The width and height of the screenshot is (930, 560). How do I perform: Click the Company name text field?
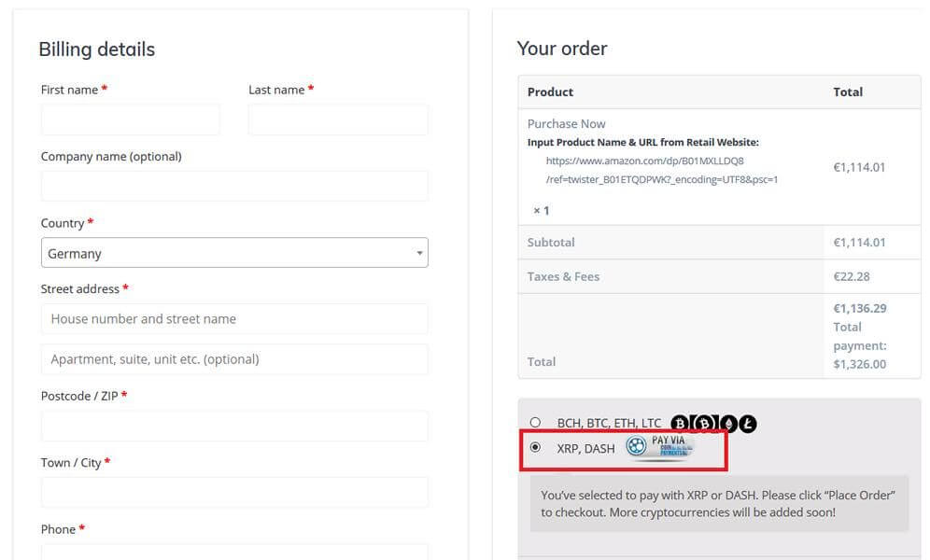click(233, 186)
